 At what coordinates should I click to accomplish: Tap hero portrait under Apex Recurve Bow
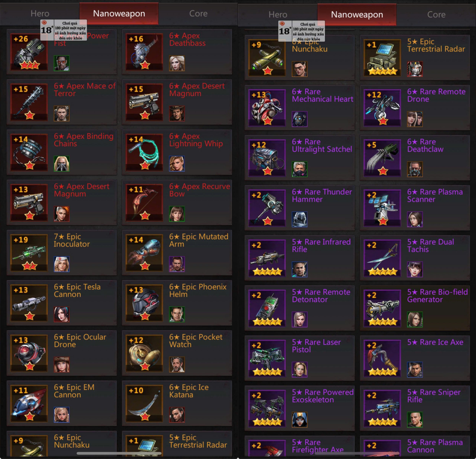click(177, 214)
